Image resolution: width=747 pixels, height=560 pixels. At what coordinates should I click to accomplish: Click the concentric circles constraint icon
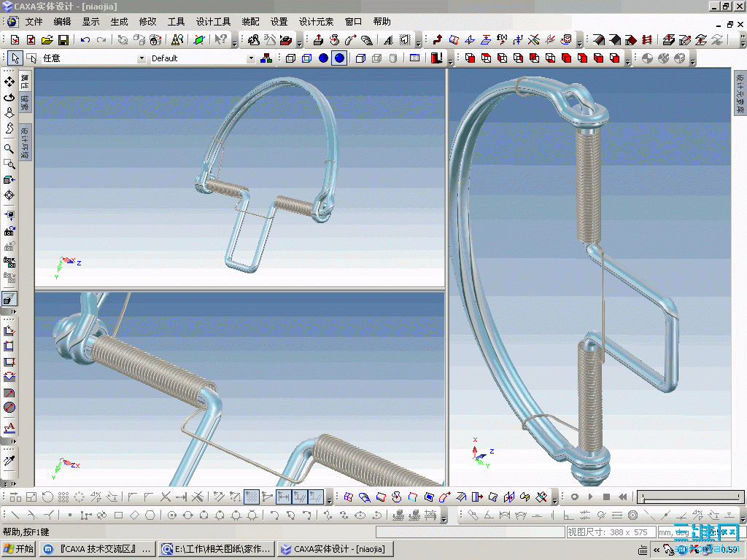(632, 515)
